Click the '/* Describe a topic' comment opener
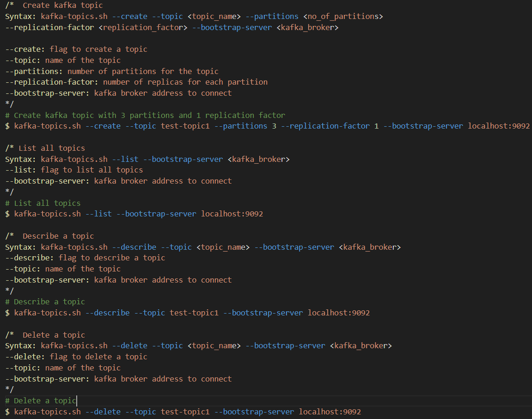The width and height of the screenshot is (532, 419). (x=49, y=236)
